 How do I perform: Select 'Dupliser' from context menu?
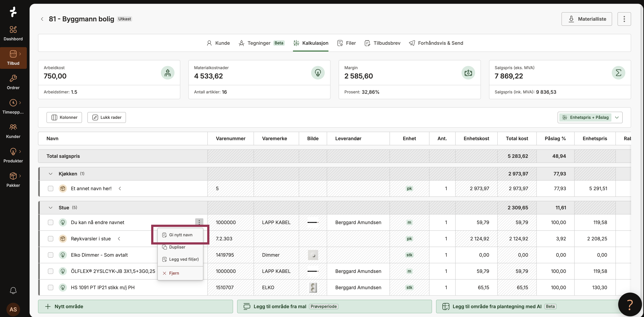[180, 247]
